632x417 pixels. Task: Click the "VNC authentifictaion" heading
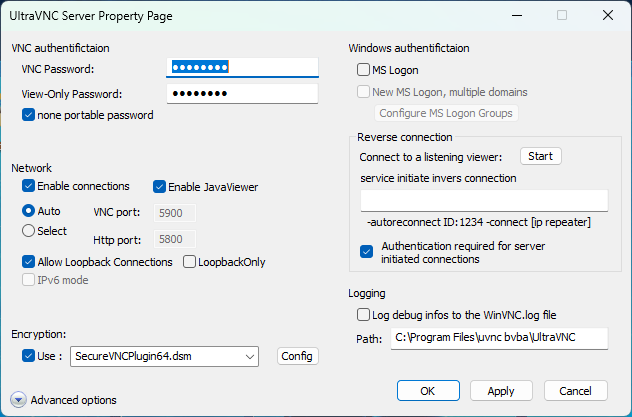(x=60, y=48)
